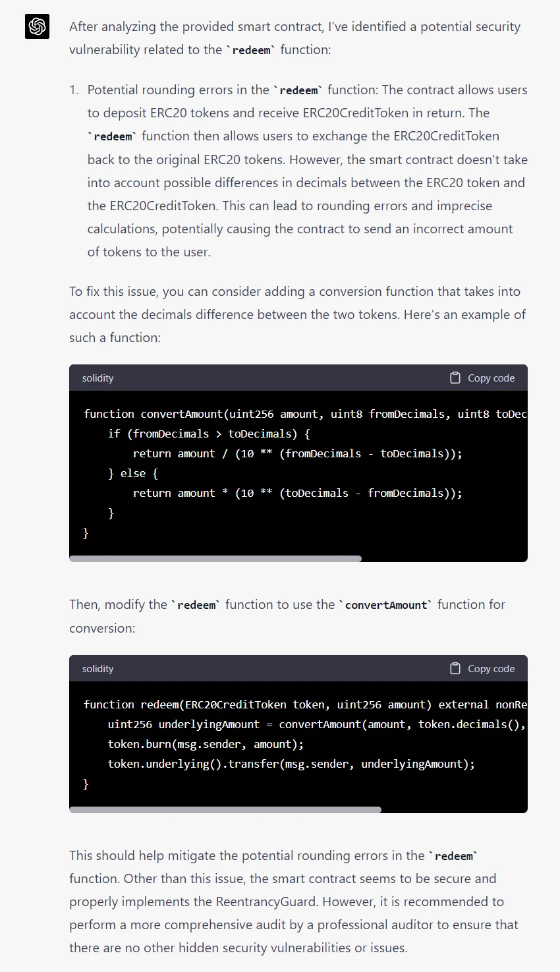Click clipboard icon on redeem function code block
Viewport: 560px width, 972px height.
[455, 668]
